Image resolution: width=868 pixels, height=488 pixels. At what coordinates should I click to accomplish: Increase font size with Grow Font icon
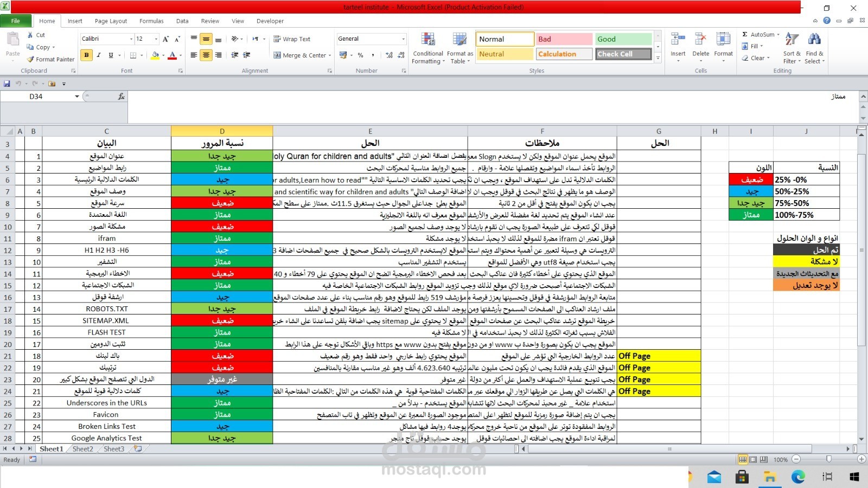[x=166, y=38]
